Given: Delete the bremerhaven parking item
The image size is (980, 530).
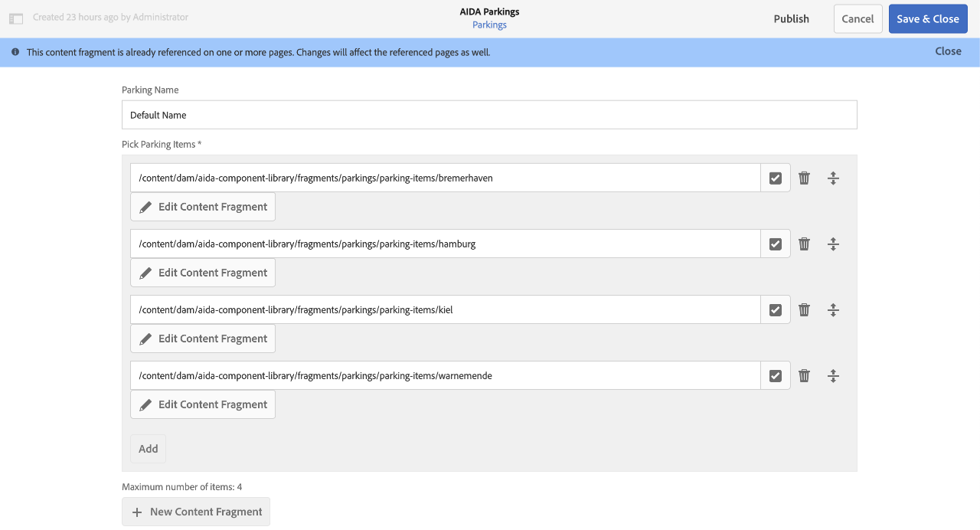Looking at the screenshot, I should point(804,178).
